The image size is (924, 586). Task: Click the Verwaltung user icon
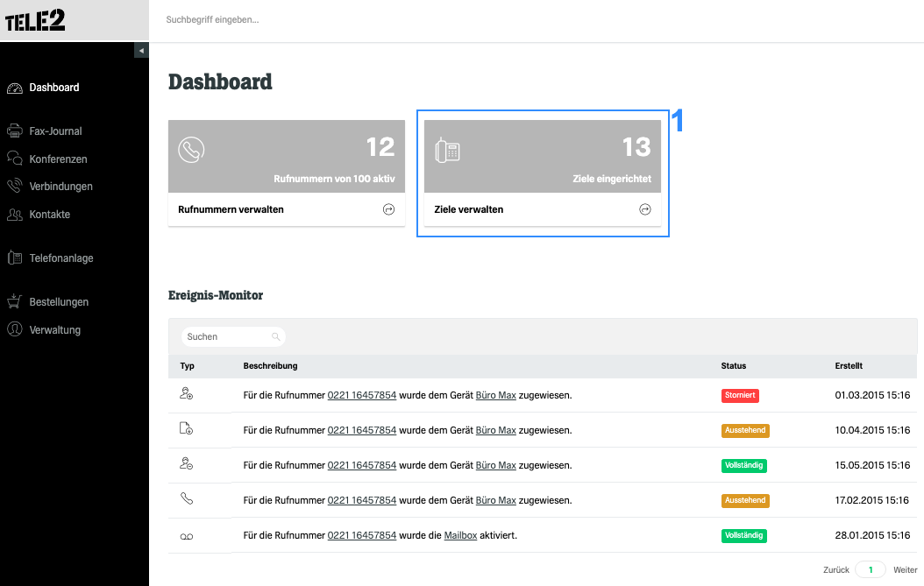(x=15, y=329)
